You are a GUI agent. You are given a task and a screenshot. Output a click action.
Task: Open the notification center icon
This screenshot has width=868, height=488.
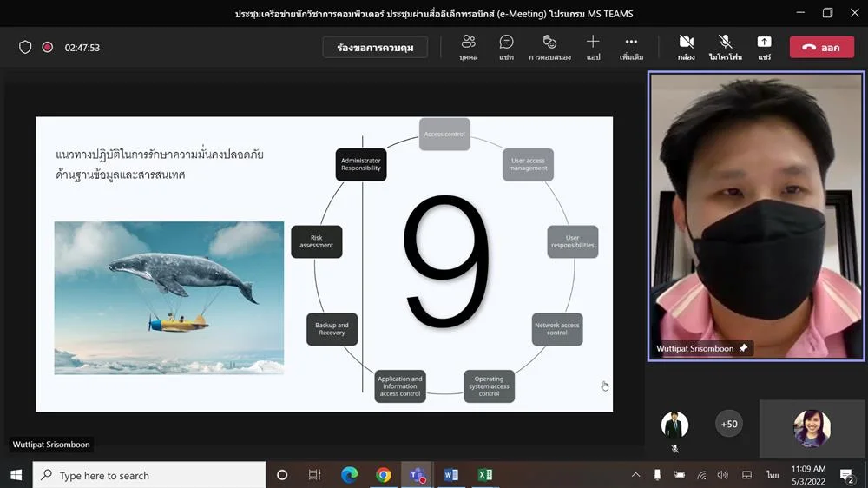click(846, 475)
